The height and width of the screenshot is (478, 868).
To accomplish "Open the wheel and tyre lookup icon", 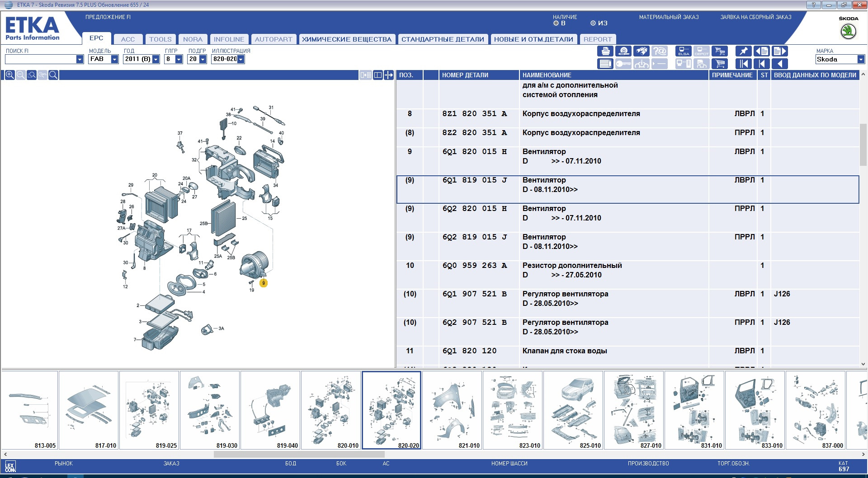I will click(623, 51).
